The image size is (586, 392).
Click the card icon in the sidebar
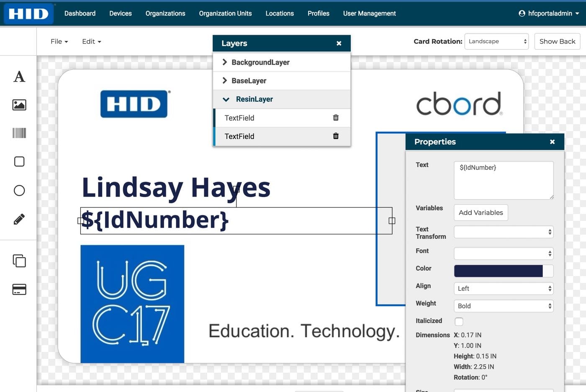19,289
